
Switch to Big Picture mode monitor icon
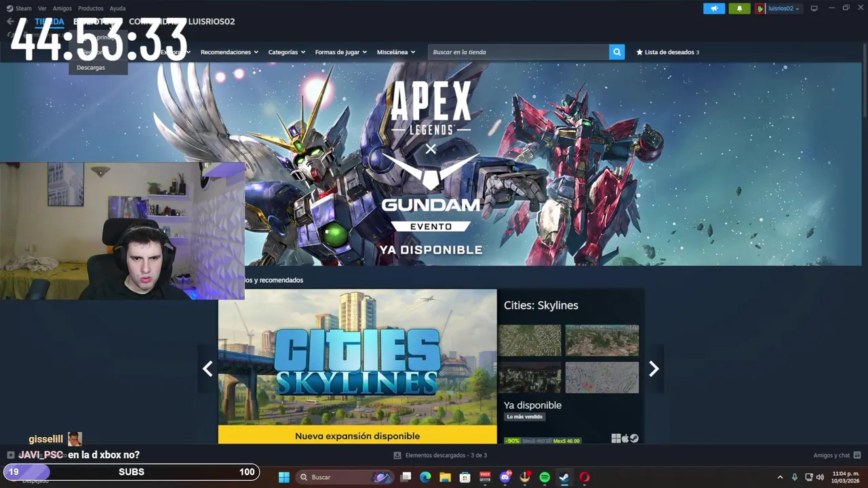pos(814,8)
